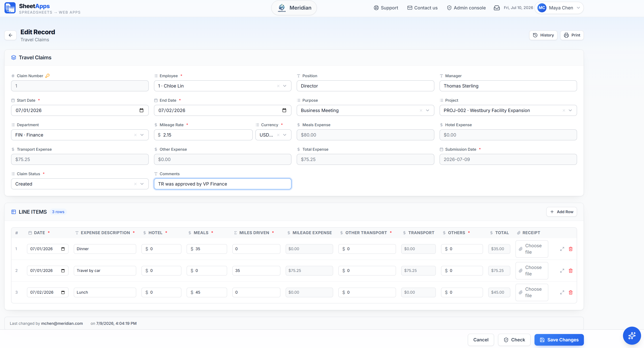Cancel editing the record
This screenshot has height=348, width=644.
click(x=480, y=340)
